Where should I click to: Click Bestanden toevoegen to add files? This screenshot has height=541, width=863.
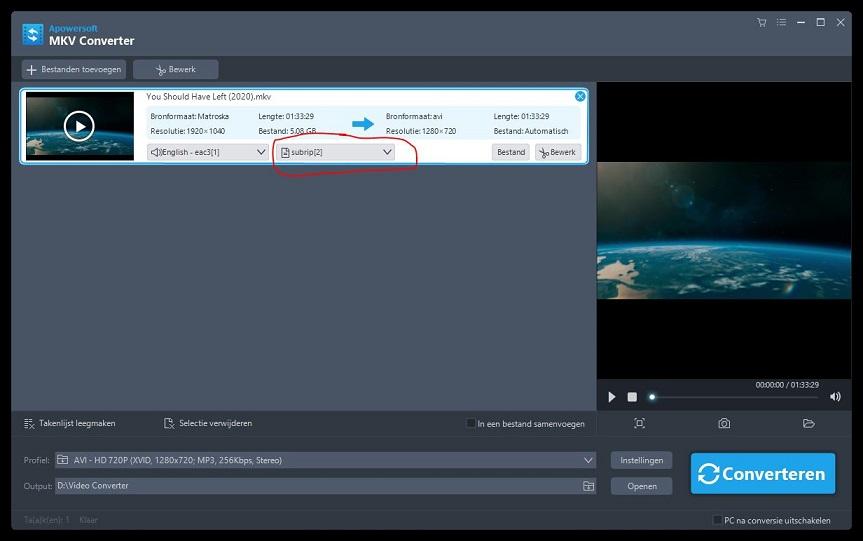tap(74, 69)
